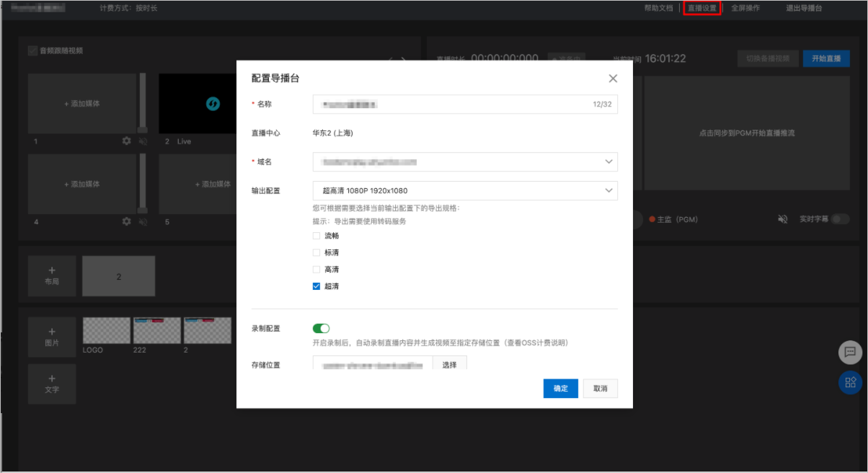Click the 计费方式：按时长 text
The image size is (868, 473).
click(128, 9)
